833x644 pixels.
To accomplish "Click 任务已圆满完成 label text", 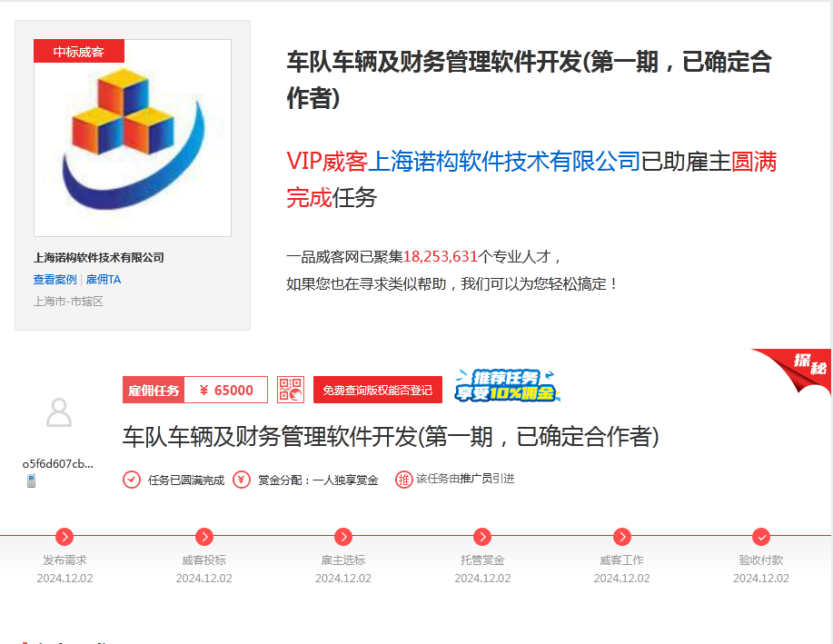I will click(186, 481).
